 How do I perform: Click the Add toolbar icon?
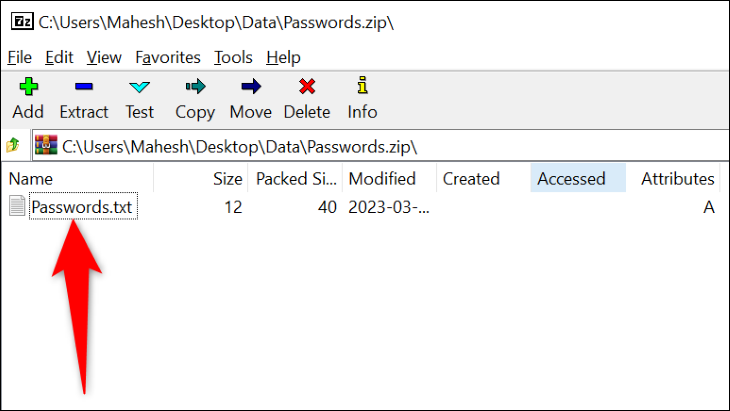tap(28, 97)
